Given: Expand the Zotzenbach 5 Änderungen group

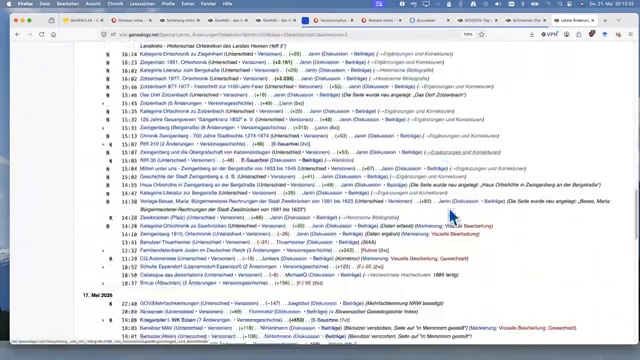Looking at the screenshot, I should pyautogui.click(x=103, y=104).
